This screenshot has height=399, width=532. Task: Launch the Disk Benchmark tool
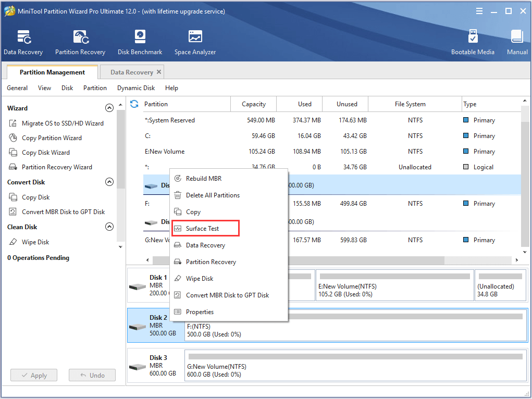140,42
